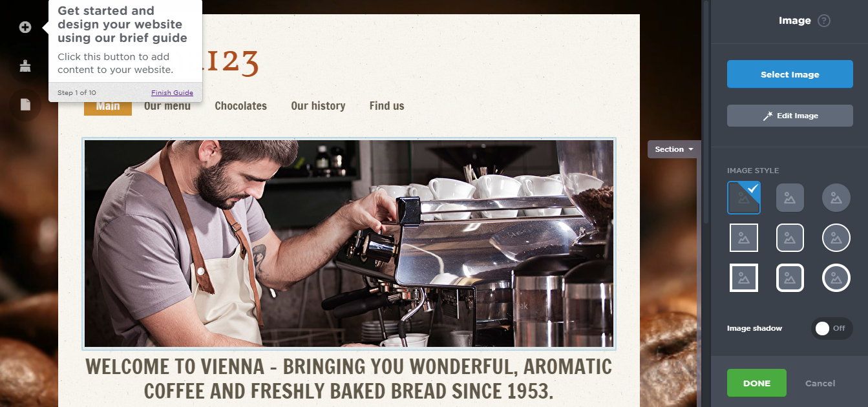Click the Edit Image button
Viewport: 868px width, 407px height.
[x=790, y=116]
